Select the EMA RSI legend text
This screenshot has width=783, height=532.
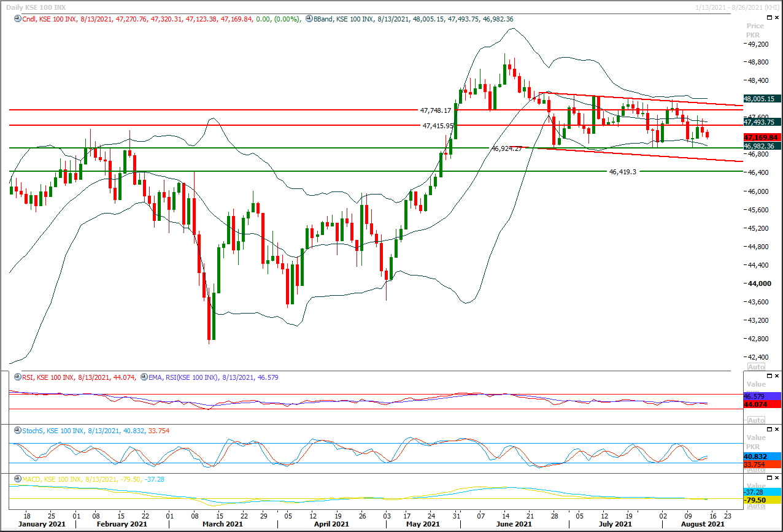213,378
